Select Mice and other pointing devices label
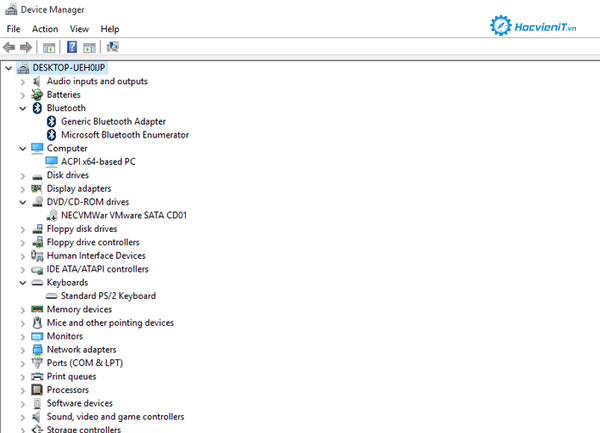The image size is (600, 433). point(110,323)
